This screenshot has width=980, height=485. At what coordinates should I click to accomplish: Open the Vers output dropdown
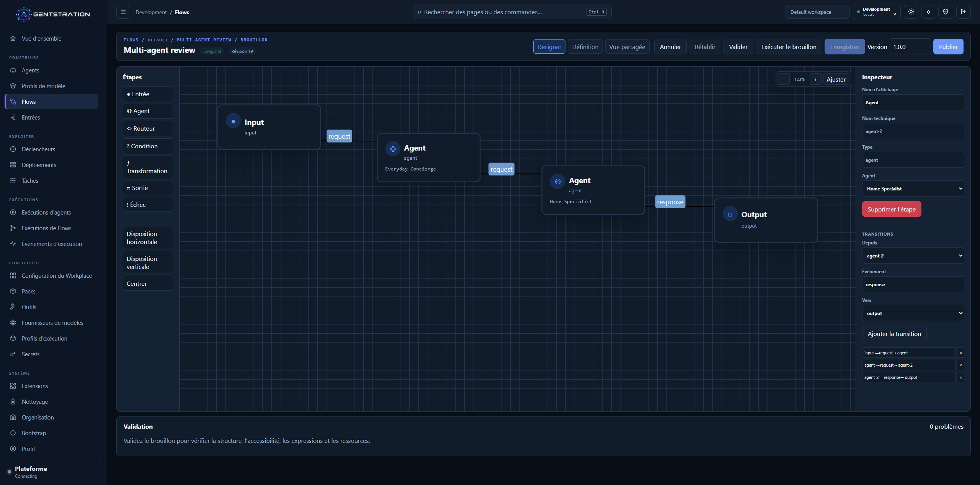tap(913, 313)
